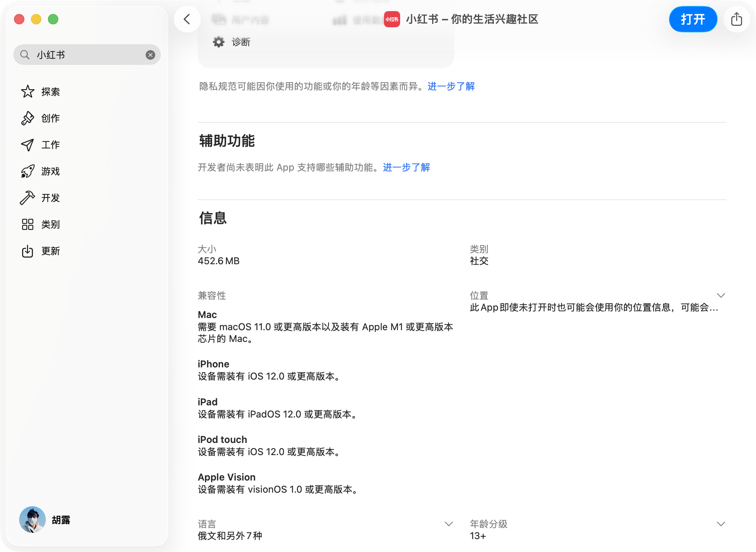Clear the search field text

150,55
